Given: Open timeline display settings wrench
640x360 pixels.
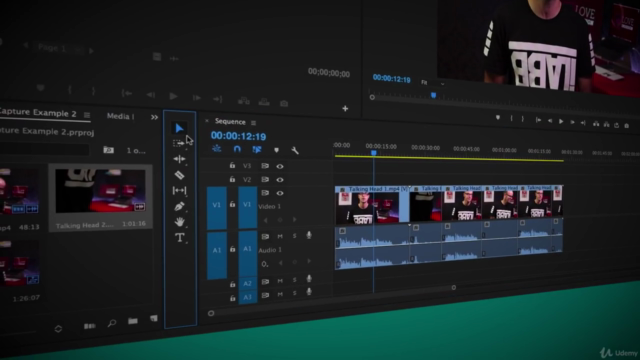Looking at the screenshot, I should click(295, 151).
